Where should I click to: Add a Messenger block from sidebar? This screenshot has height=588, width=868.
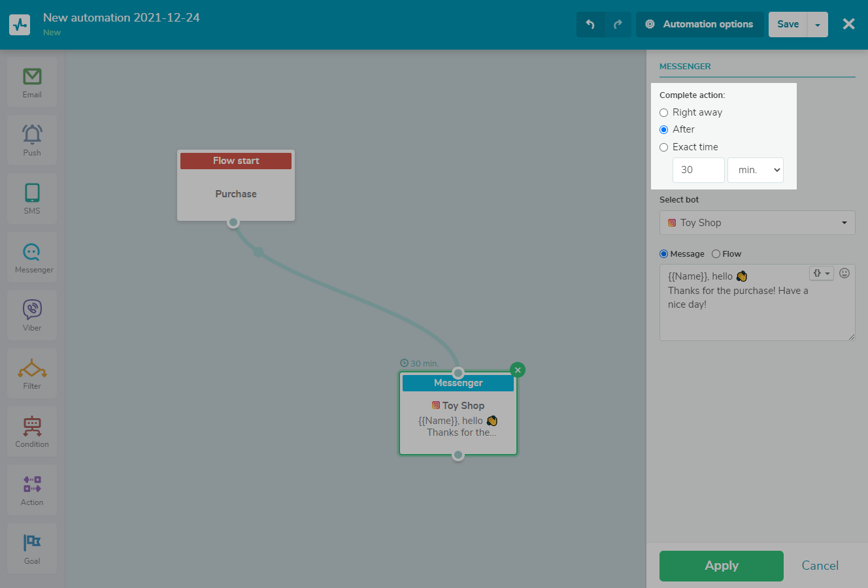point(32,257)
